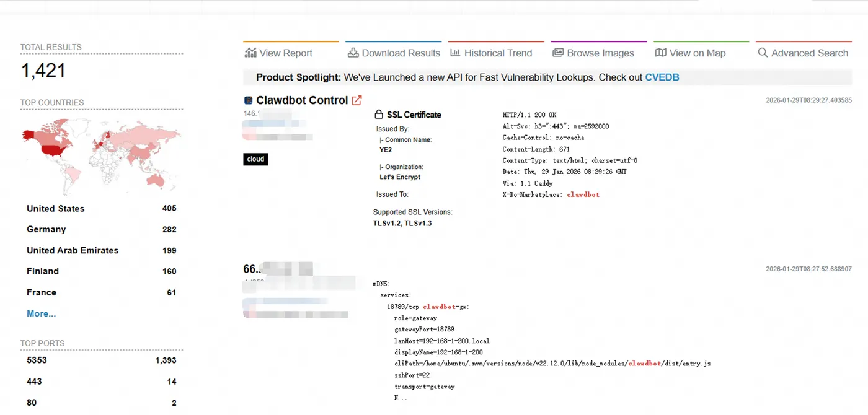Click the United States count 405

pos(169,209)
